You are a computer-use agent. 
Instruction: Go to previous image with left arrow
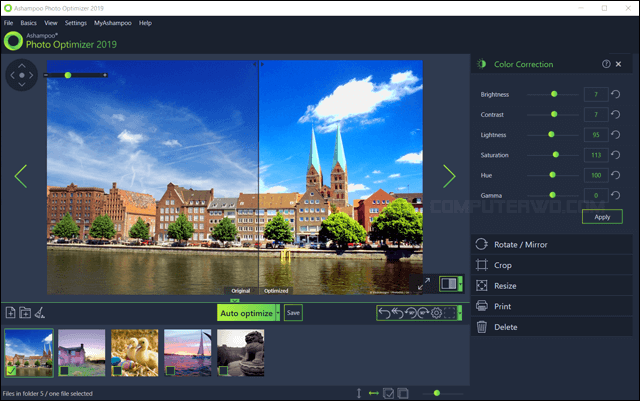(x=21, y=176)
